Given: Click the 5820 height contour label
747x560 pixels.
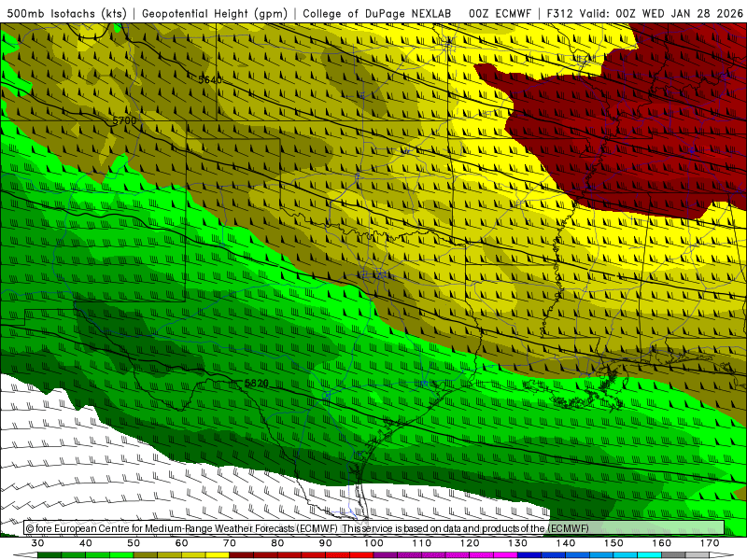Looking at the screenshot, I should (x=256, y=384).
